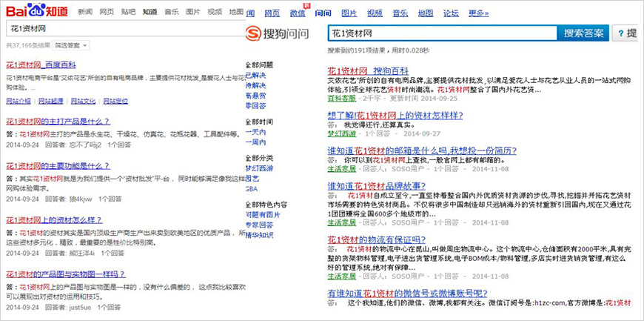644x321 pixels.
Task: Click the Sogou search box
Action: click(441, 33)
